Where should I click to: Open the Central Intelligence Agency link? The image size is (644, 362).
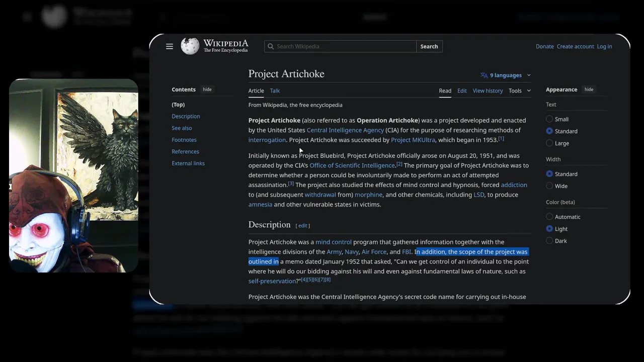pyautogui.click(x=345, y=130)
